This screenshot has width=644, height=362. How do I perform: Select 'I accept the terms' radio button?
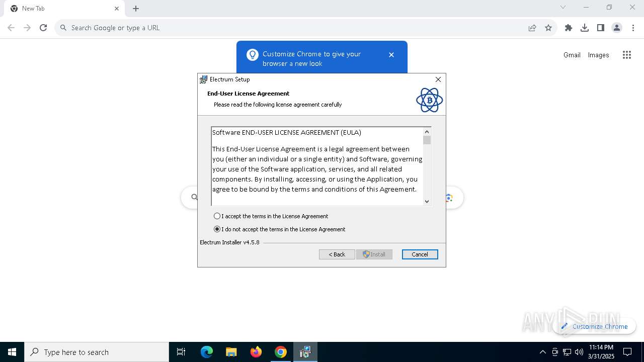point(217,216)
